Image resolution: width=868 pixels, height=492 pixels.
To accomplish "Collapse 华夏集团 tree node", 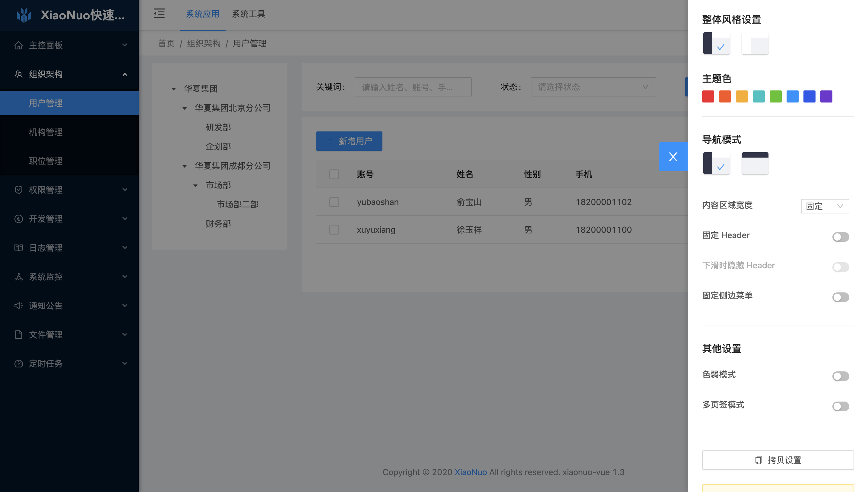I will click(x=174, y=89).
